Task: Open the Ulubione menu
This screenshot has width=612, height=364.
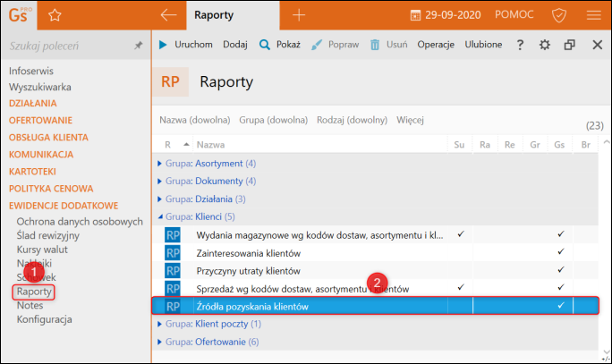Action: tap(484, 45)
